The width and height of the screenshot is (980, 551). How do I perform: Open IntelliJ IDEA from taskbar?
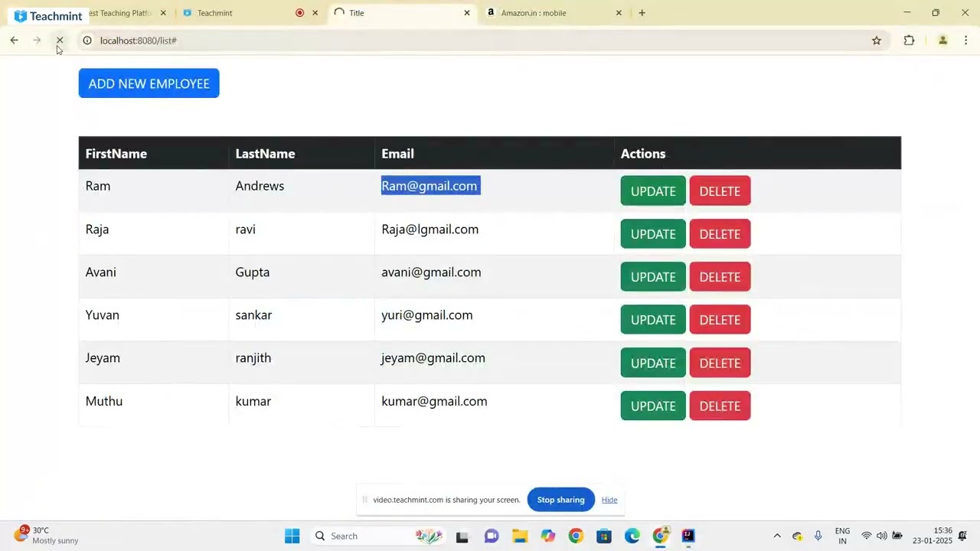[x=688, y=536]
